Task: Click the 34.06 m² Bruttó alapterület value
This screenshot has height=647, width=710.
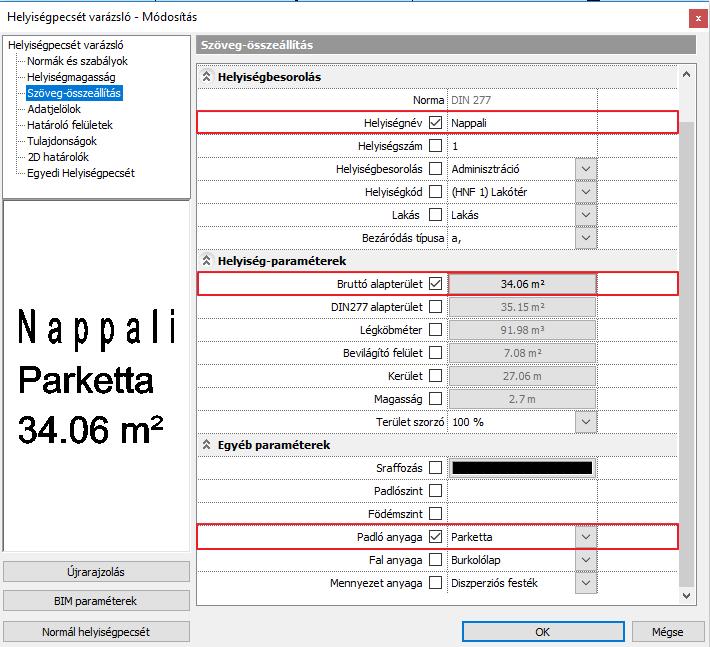Action: pos(522,283)
